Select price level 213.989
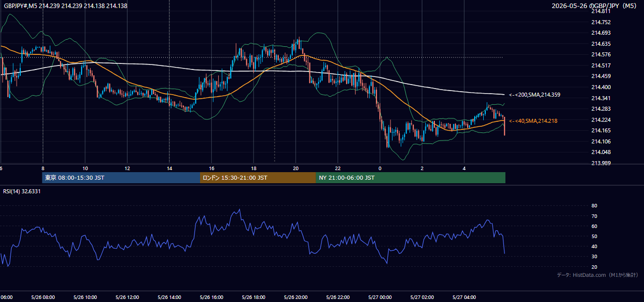 pos(601,163)
